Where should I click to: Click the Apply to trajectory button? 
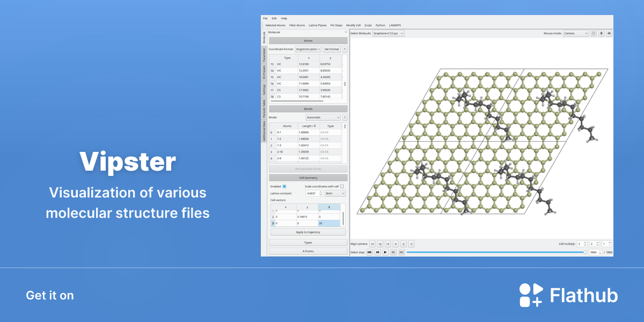tap(308, 232)
